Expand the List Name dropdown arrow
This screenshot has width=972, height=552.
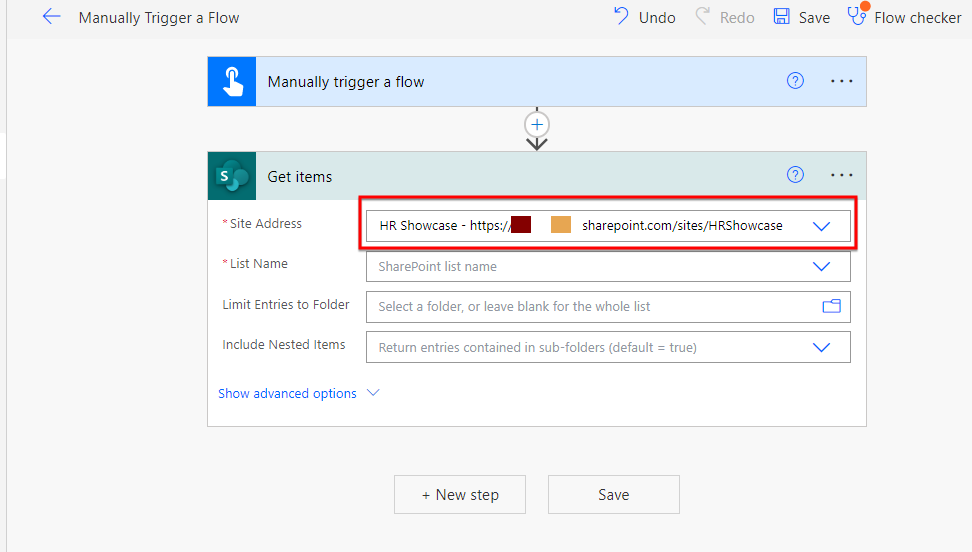point(821,267)
